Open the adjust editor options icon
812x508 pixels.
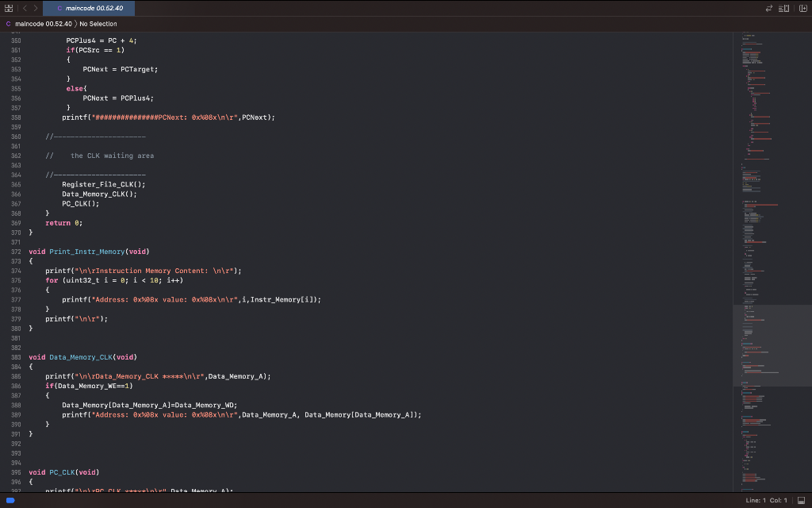784,8
